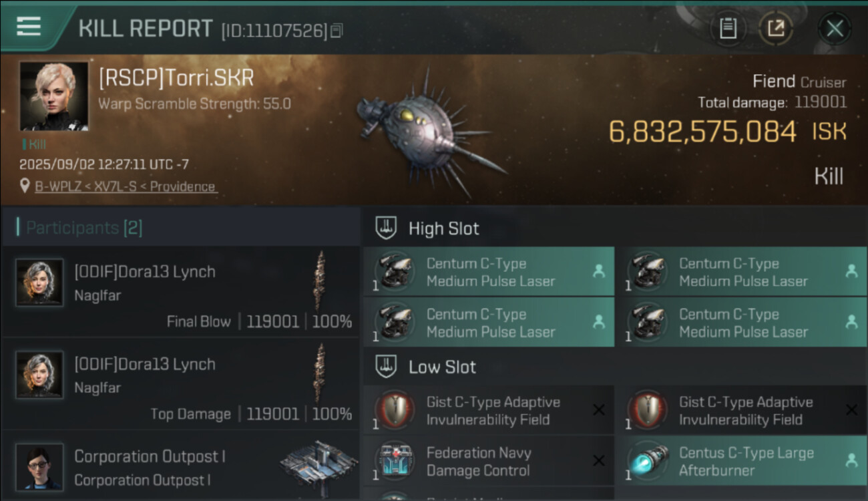
Task: Click the afterburner's person status icon
Action: (x=851, y=460)
